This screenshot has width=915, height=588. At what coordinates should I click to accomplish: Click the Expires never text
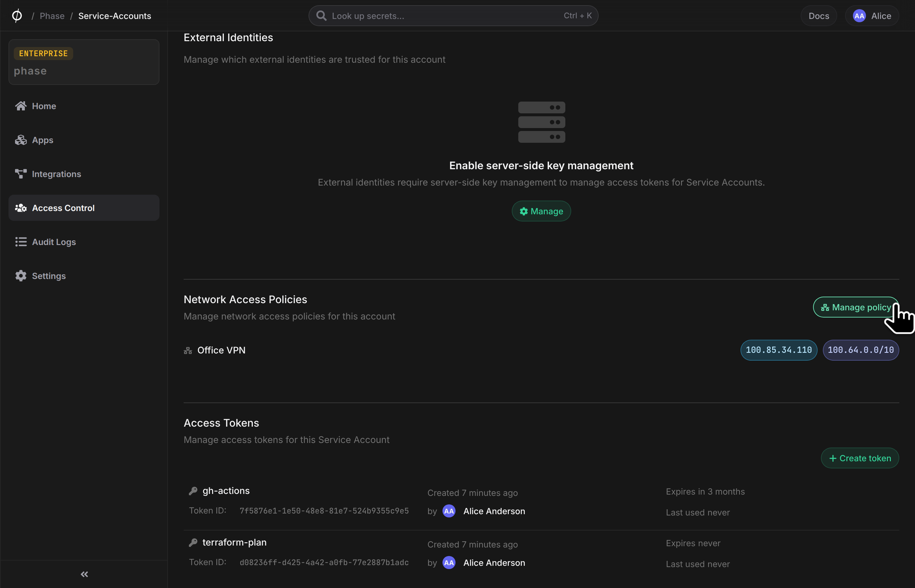693,543
